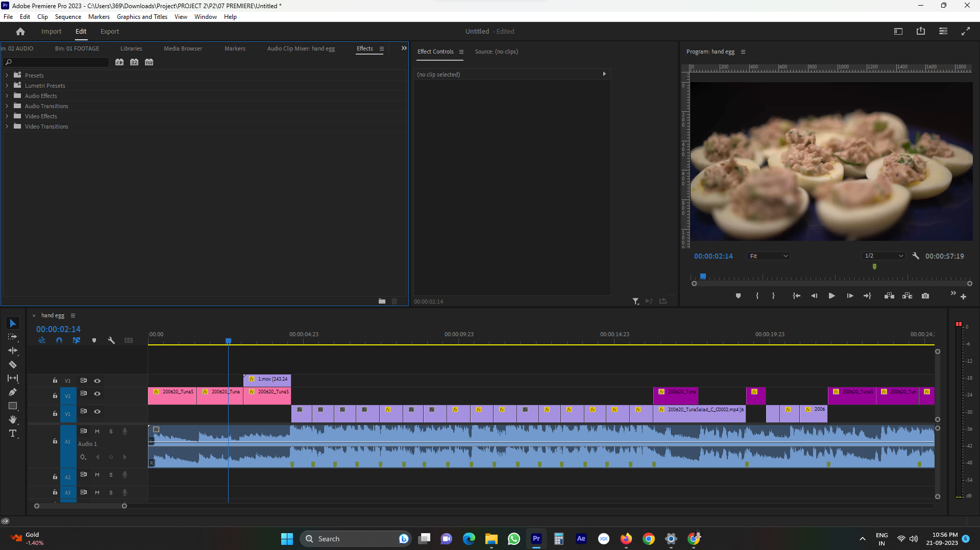Select the Hand tool
This screenshot has height=550, width=980.
[x=13, y=419]
